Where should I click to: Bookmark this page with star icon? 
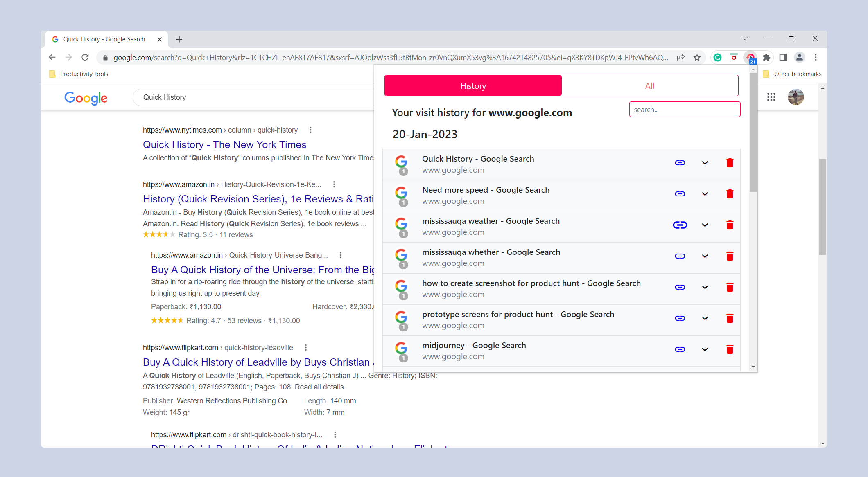[x=697, y=58]
